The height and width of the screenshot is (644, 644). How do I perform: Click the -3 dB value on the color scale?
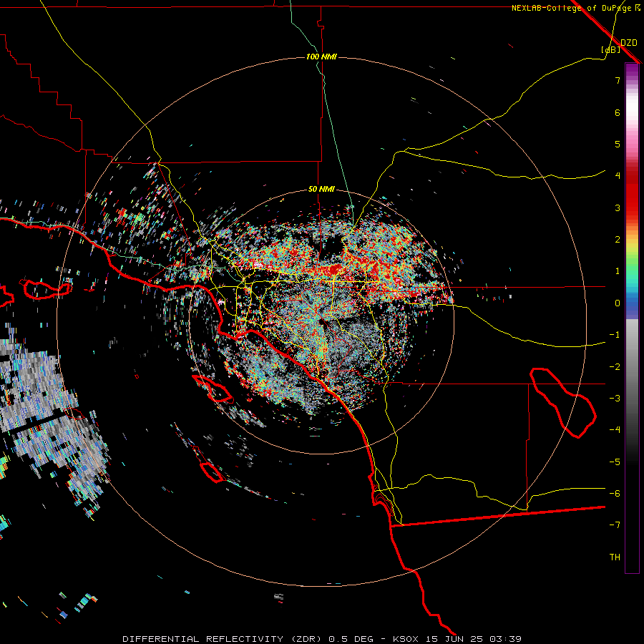coord(615,399)
